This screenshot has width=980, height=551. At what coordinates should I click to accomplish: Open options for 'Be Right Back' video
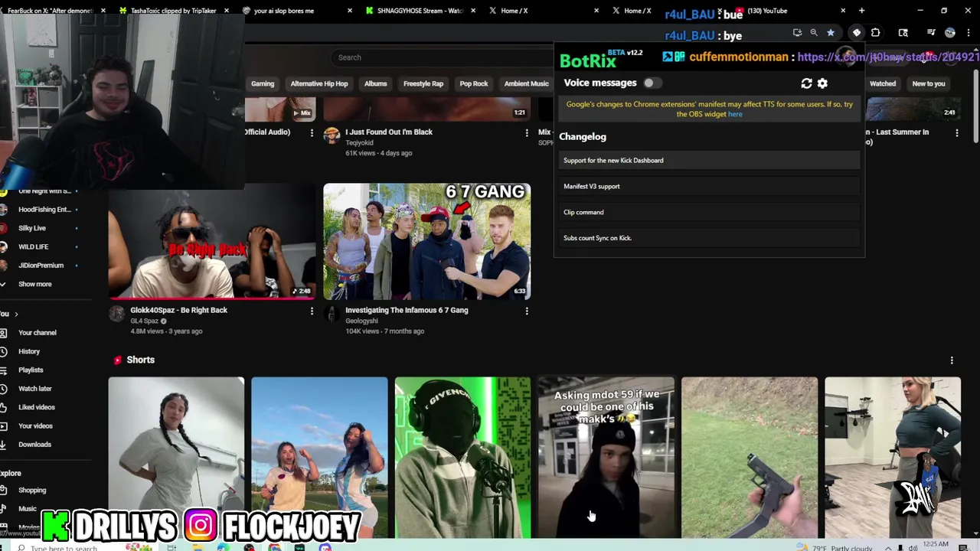[312, 311]
